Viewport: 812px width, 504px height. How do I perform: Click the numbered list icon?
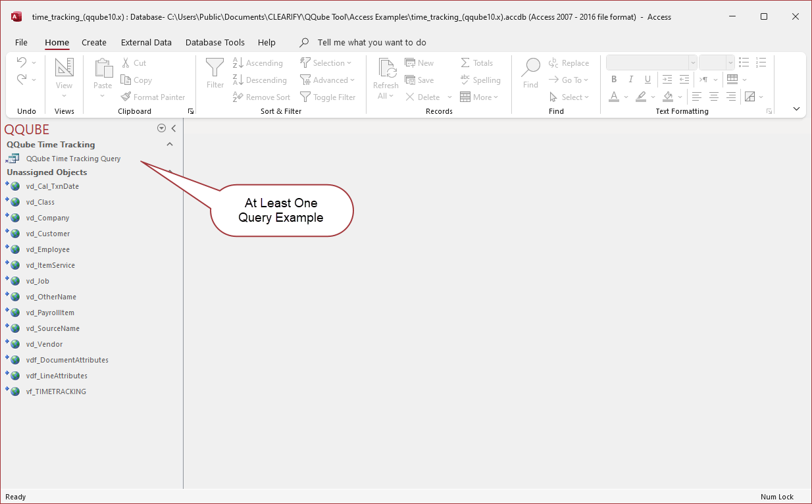click(761, 63)
